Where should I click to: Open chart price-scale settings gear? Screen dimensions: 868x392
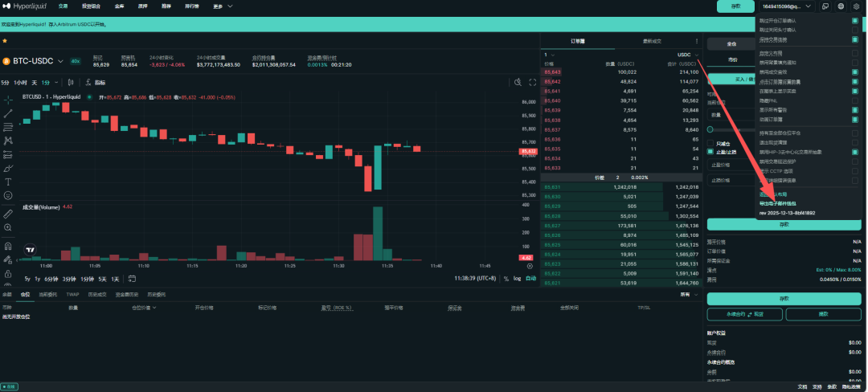coord(529,266)
